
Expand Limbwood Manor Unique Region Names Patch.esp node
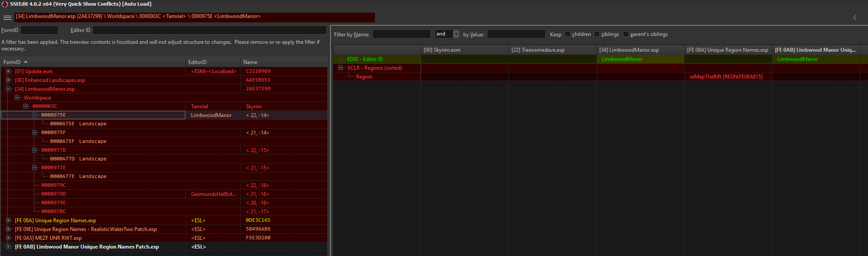8,247
